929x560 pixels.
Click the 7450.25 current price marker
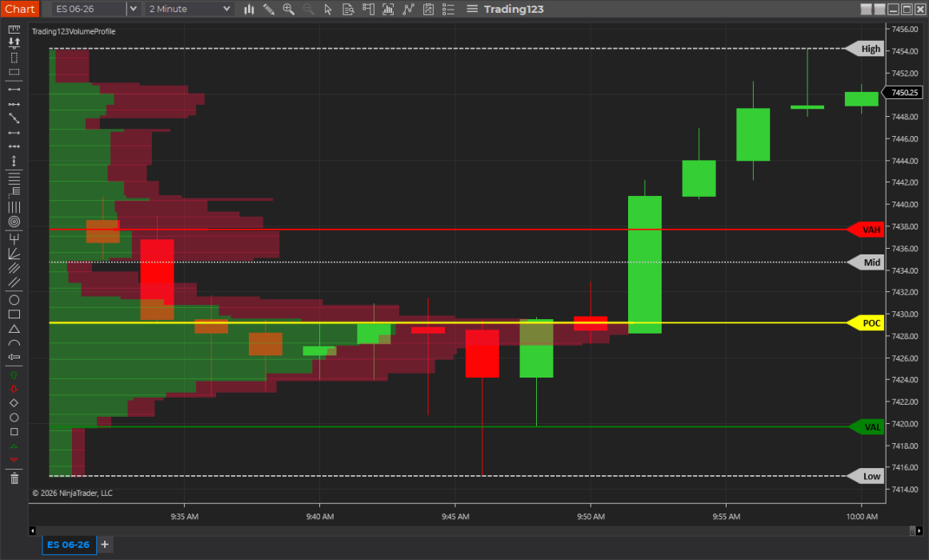pyautogui.click(x=903, y=93)
